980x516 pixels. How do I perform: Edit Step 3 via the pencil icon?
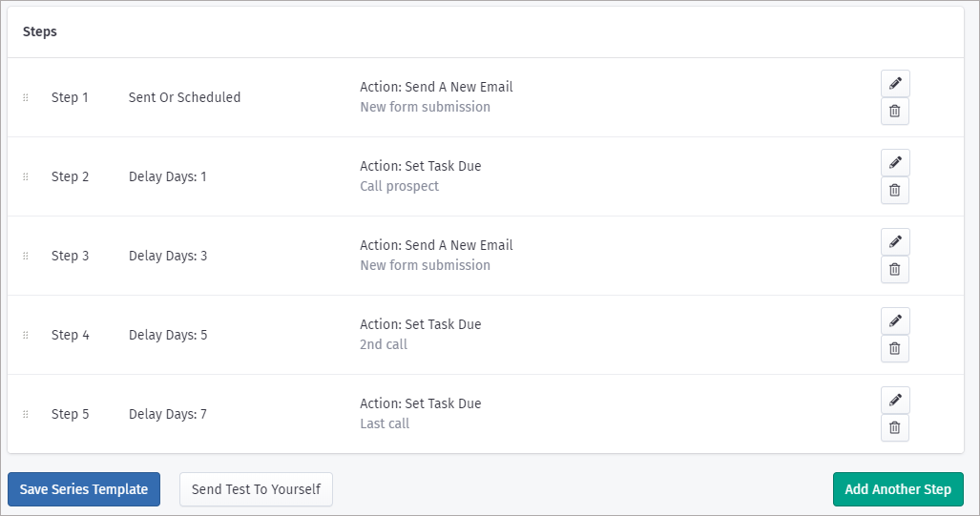[894, 242]
